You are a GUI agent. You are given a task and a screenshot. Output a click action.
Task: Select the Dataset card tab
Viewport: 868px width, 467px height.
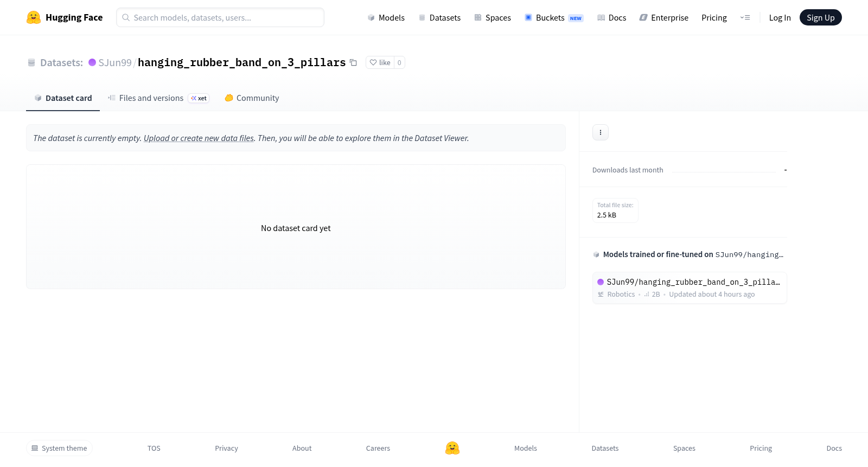[63, 98]
